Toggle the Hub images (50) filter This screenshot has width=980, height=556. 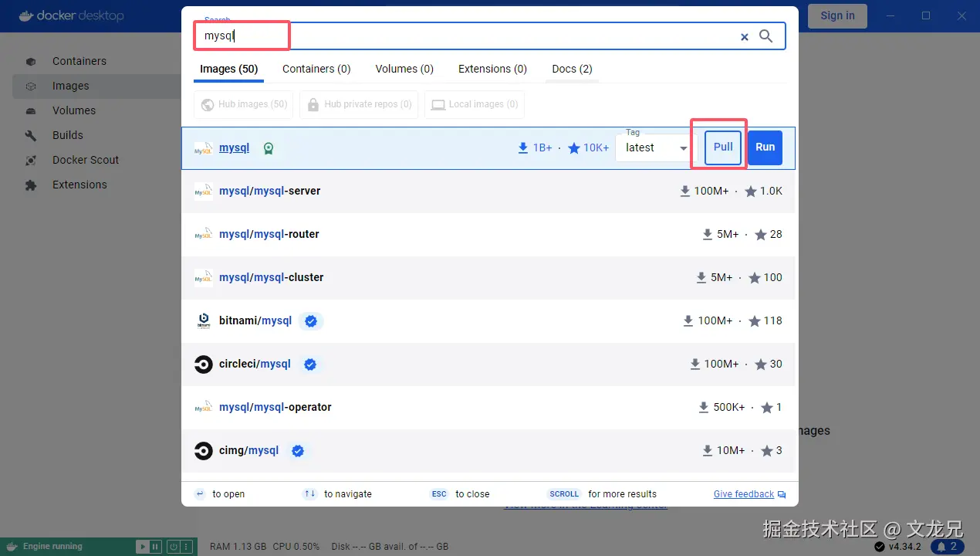[x=244, y=104]
